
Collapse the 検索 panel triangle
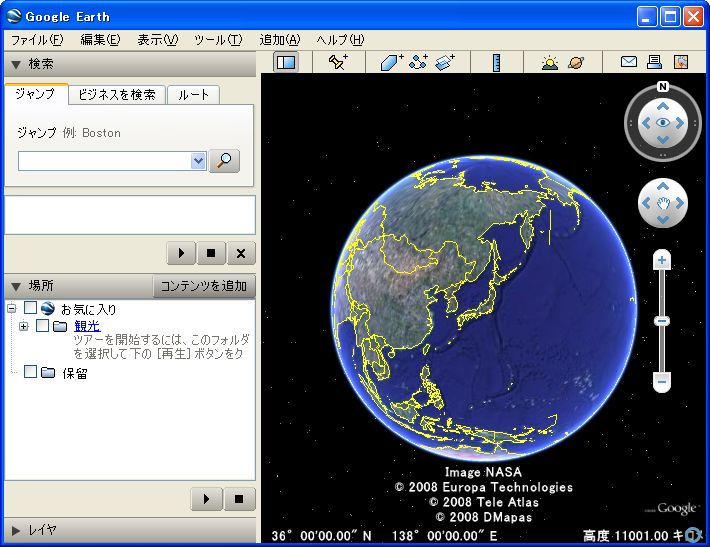(x=16, y=65)
